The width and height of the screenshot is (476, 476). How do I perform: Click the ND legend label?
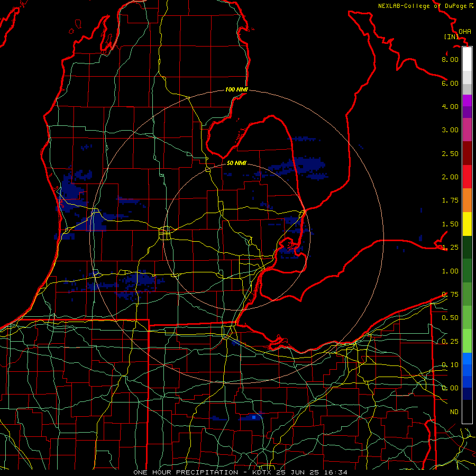coord(454,412)
